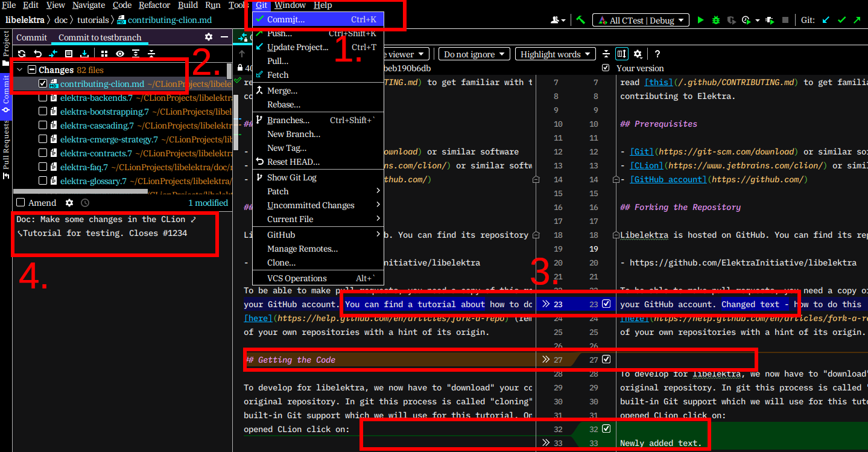This screenshot has height=452, width=868.
Task: Refresh the changes list in the Commit panel
Action: [22, 54]
